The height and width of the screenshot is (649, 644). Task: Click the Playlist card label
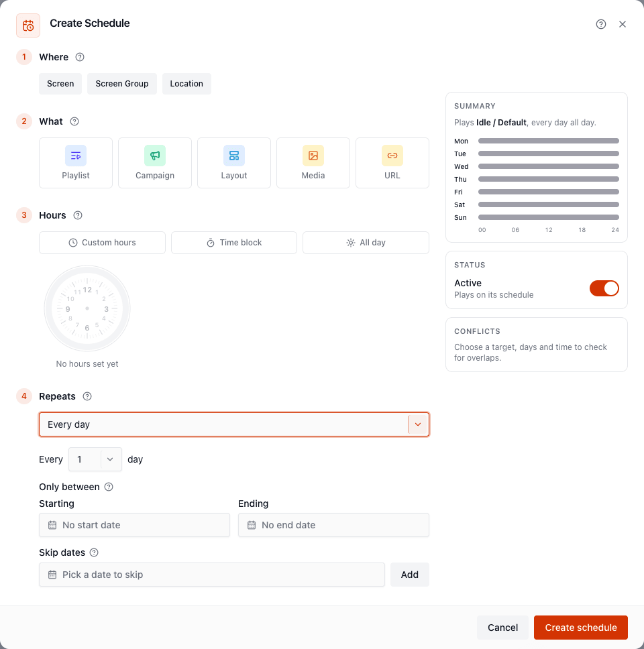click(x=76, y=176)
